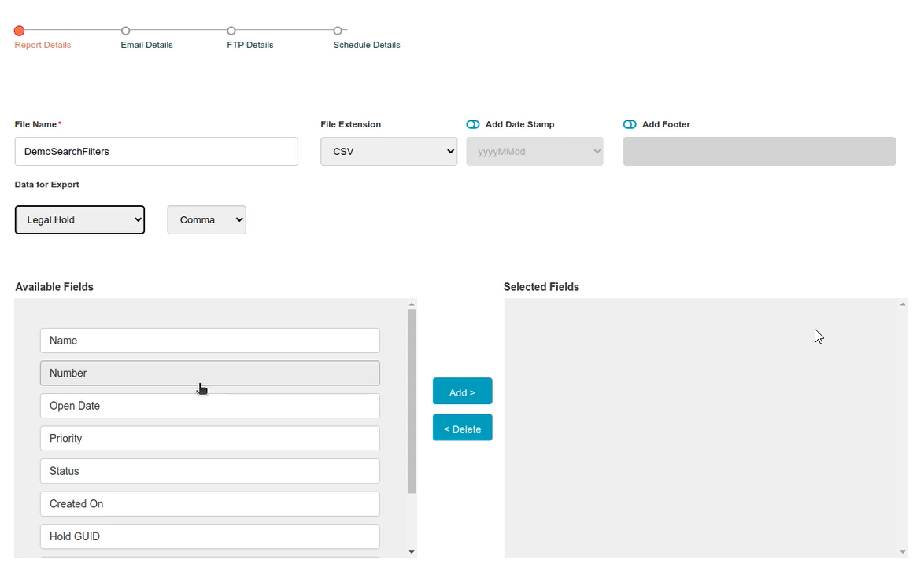Click the Add > button
The height and width of the screenshot is (567, 924).
463,392
